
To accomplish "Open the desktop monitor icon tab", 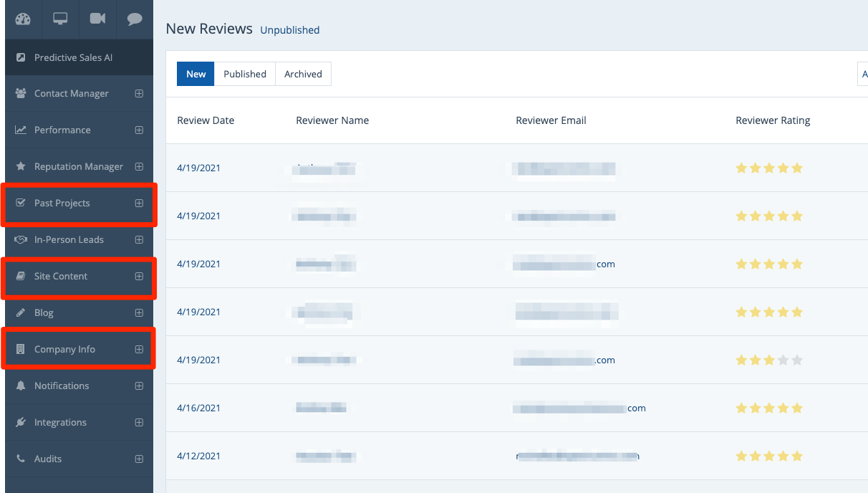I will pyautogui.click(x=60, y=19).
